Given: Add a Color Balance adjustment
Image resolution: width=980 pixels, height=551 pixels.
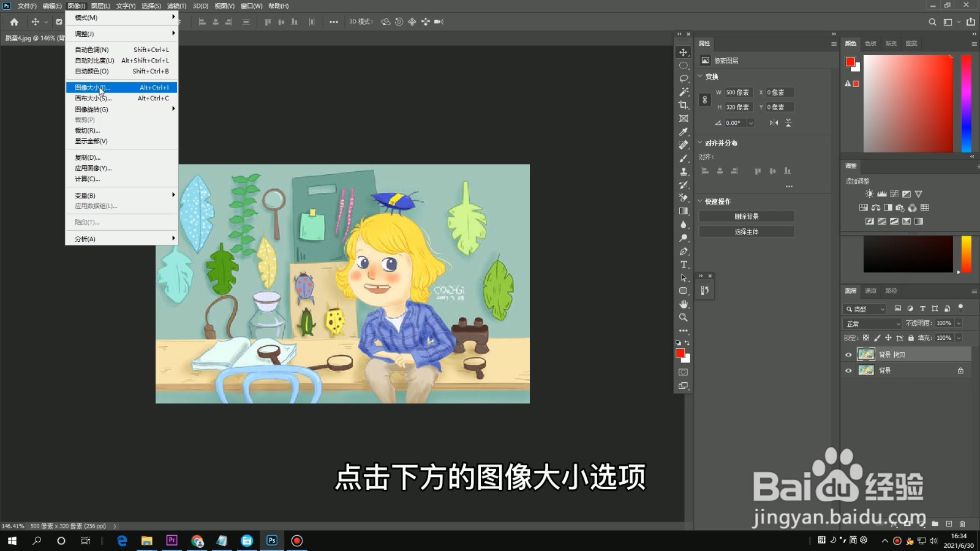Looking at the screenshot, I should click(x=876, y=208).
